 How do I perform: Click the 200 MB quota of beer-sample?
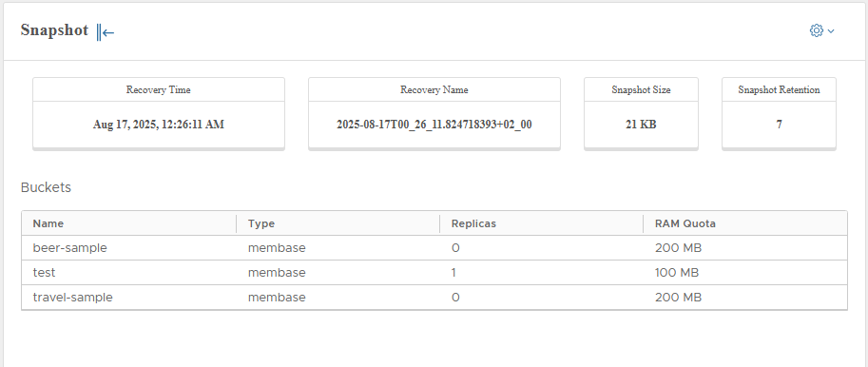coord(678,248)
